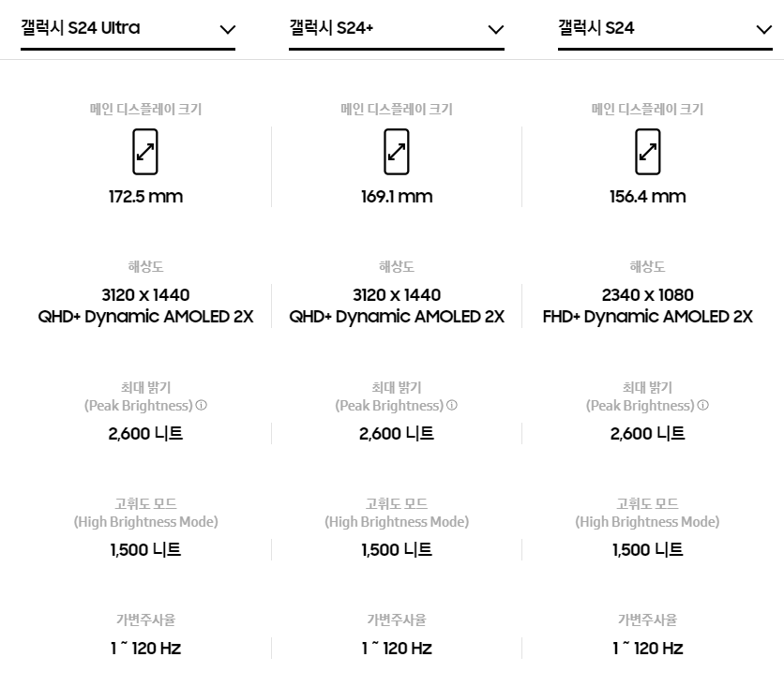This screenshot has width=784, height=687.
Task: Click the 1 ~ 120 Hz refresh rate under S24+
Action: pos(396,649)
